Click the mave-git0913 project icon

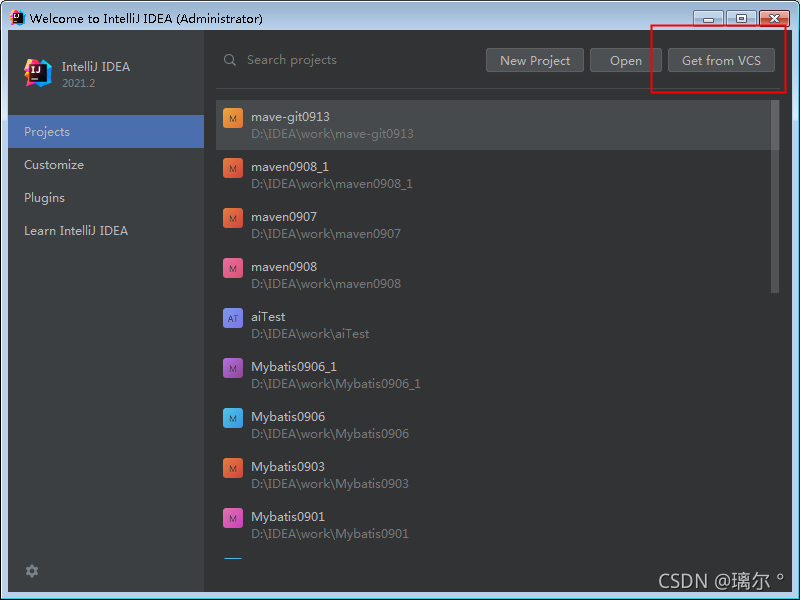tap(233, 118)
